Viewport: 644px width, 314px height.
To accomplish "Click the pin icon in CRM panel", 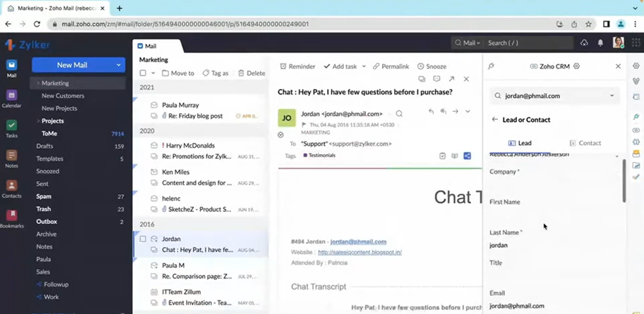I will click(491, 67).
